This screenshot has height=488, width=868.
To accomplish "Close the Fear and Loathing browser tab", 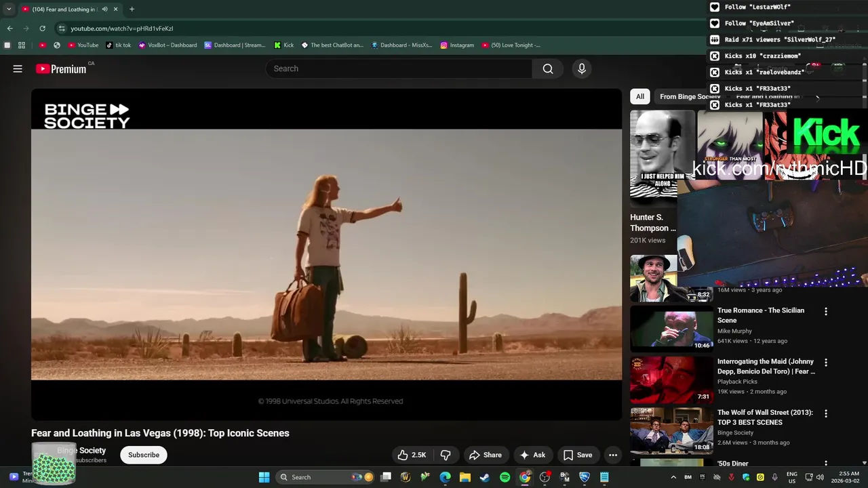I will [x=116, y=9].
